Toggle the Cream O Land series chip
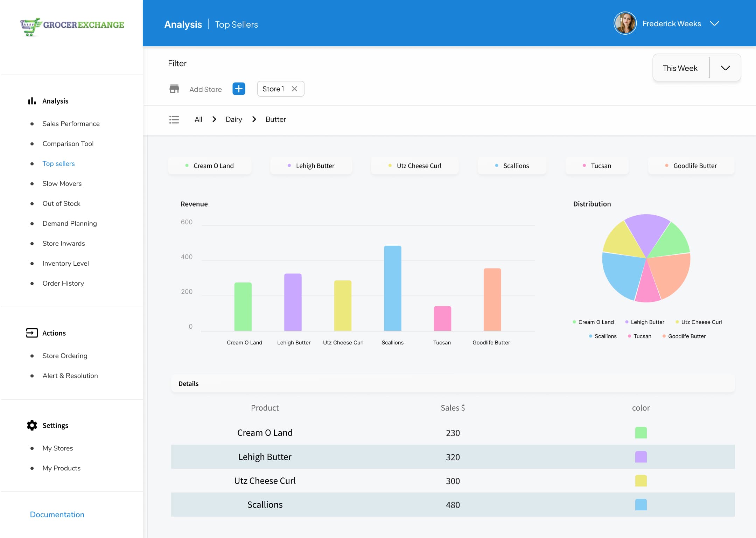 (210, 166)
